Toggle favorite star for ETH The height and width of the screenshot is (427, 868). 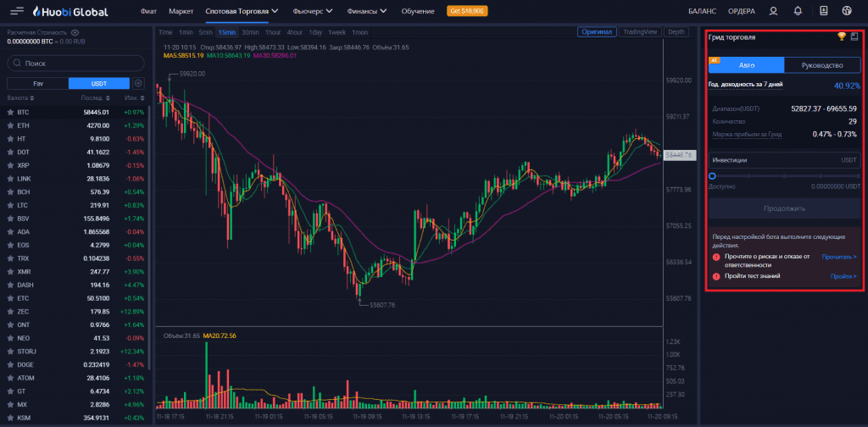click(10, 125)
